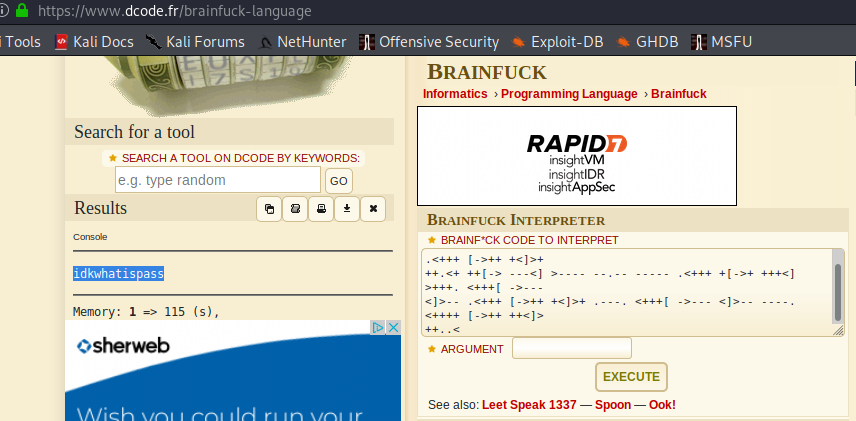
Task: Click the second Results toolbar icon
Action: [x=295, y=208]
